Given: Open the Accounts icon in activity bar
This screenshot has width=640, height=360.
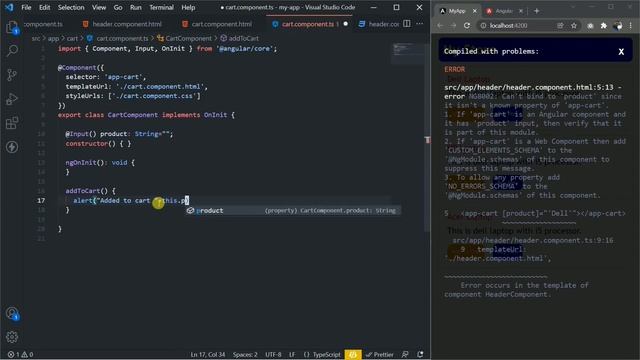Looking at the screenshot, I should [12, 313].
